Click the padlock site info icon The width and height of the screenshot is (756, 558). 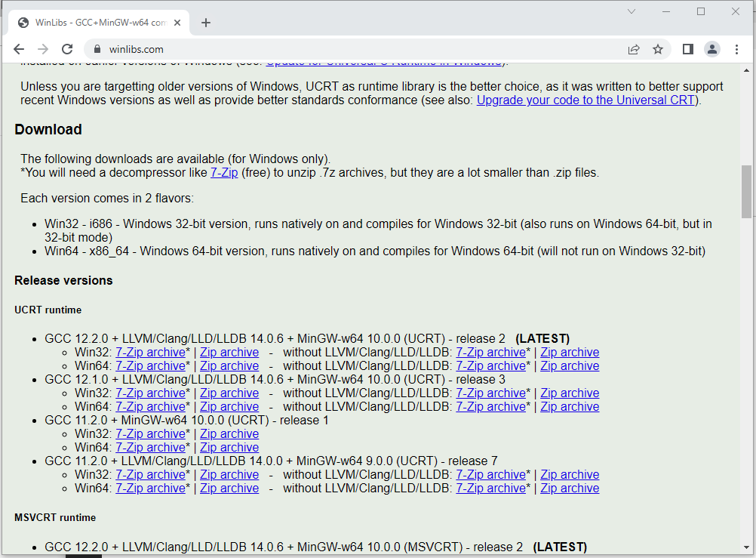point(97,50)
